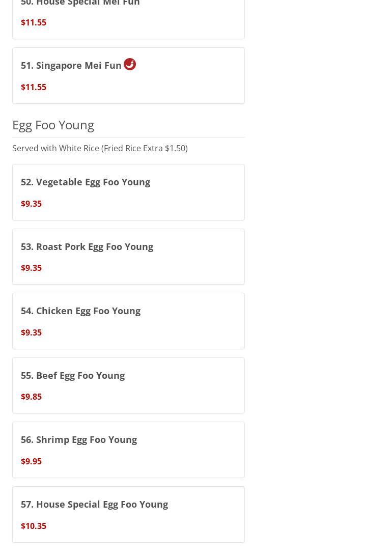Select 52. Vegetable Egg Foo Young
392x556 pixels.
coord(128,192)
